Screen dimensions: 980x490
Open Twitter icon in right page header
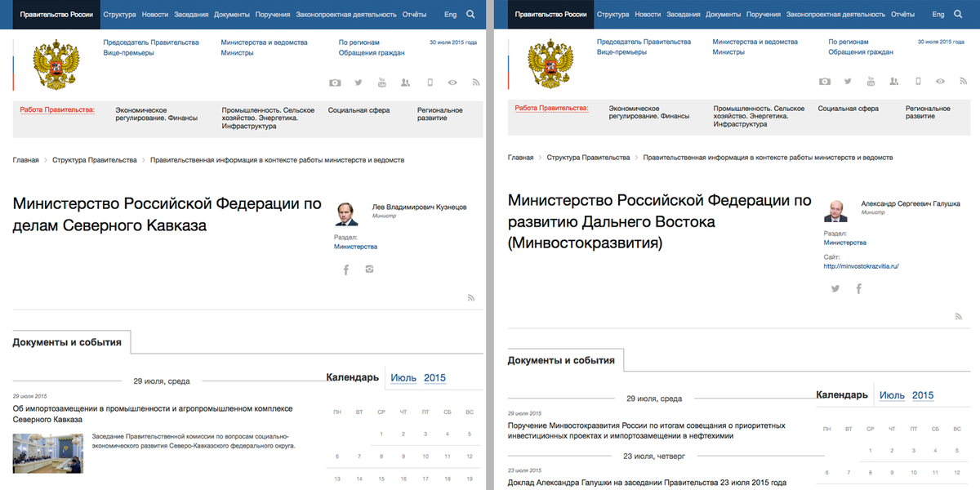(848, 81)
